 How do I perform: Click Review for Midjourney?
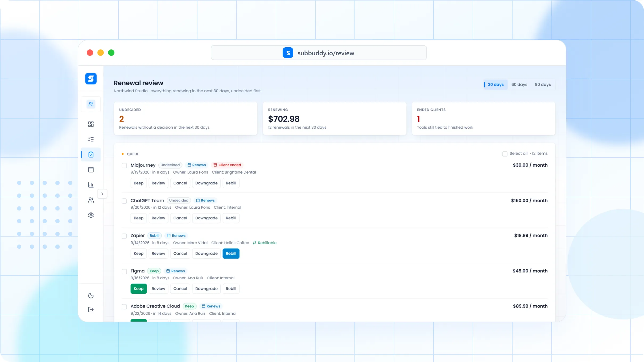pos(158,183)
